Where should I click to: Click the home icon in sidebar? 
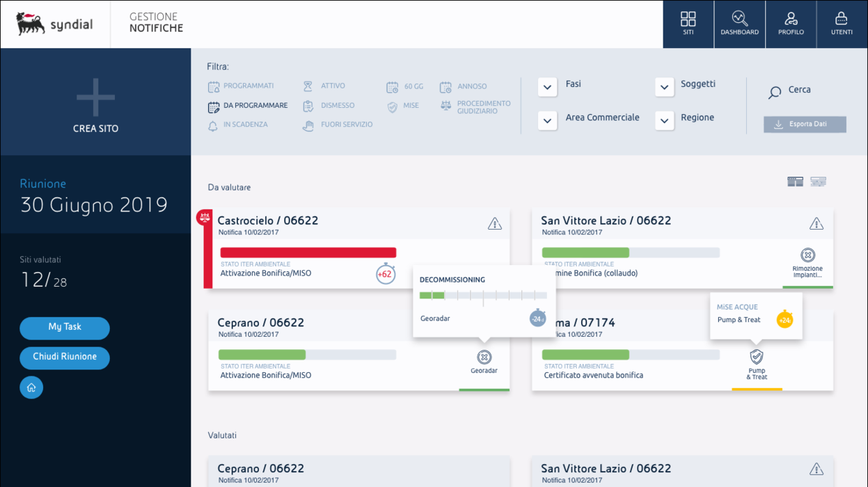coord(31,388)
